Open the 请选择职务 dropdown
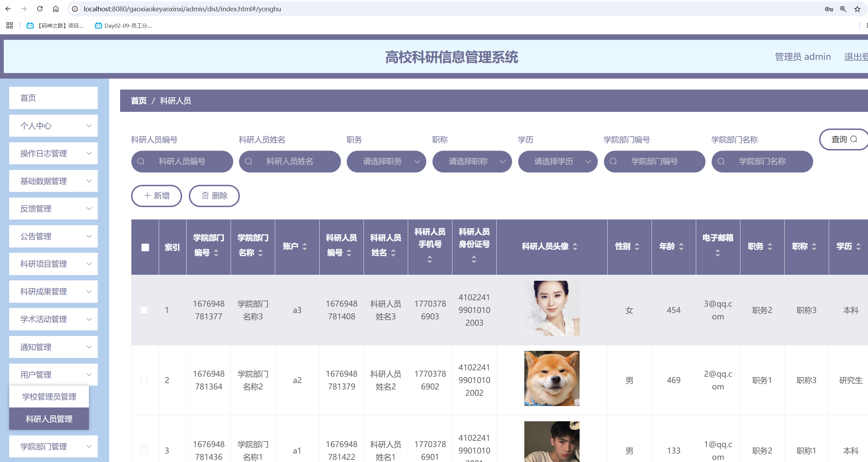The height and width of the screenshot is (462, 868). pos(386,161)
